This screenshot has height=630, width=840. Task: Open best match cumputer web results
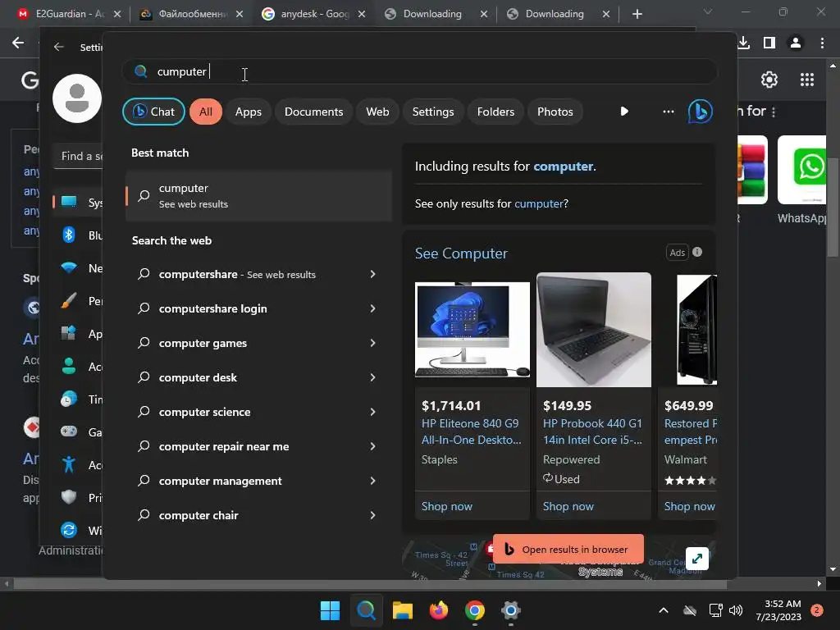tap(258, 196)
